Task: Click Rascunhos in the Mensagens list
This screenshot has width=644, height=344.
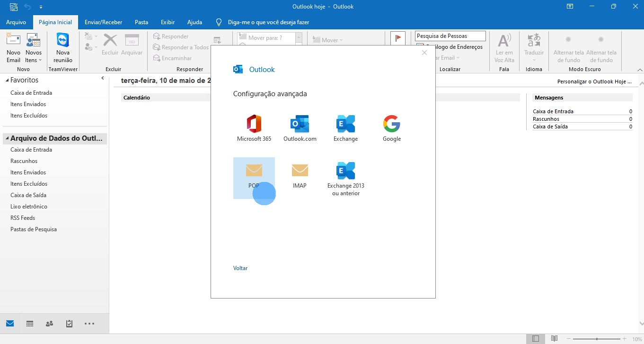Action: tap(546, 119)
